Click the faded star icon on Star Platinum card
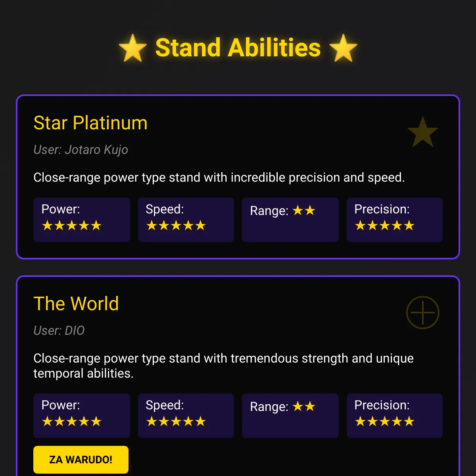Viewport: 476px width, 476px height. tap(423, 132)
